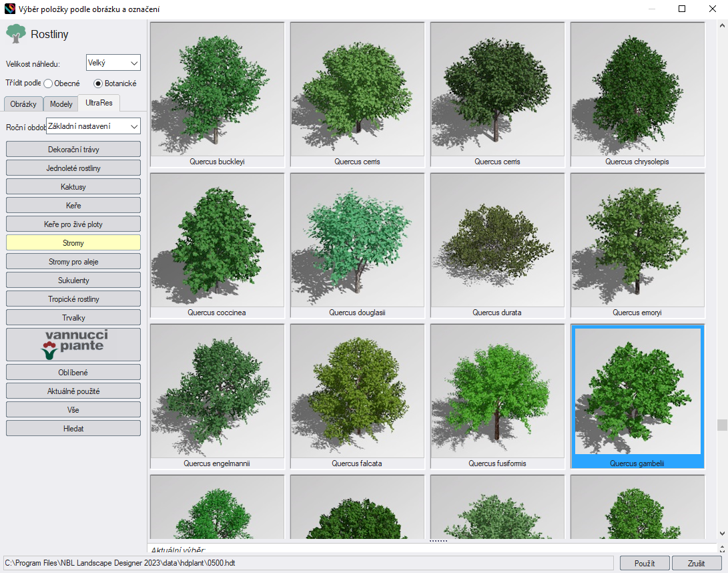Show the Dekorační trávy category
The image size is (728, 573).
(x=73, y=149)
